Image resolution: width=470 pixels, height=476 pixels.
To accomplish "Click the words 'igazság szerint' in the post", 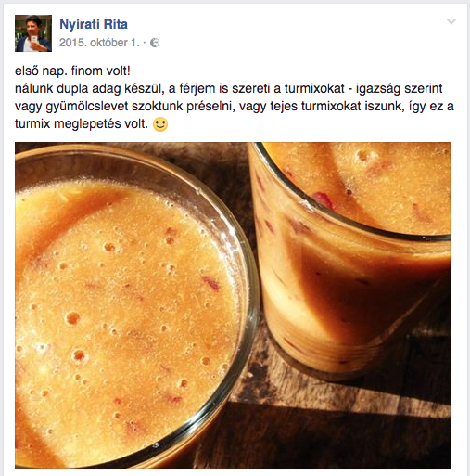I will pyautogui.click(x=400, y=88).
